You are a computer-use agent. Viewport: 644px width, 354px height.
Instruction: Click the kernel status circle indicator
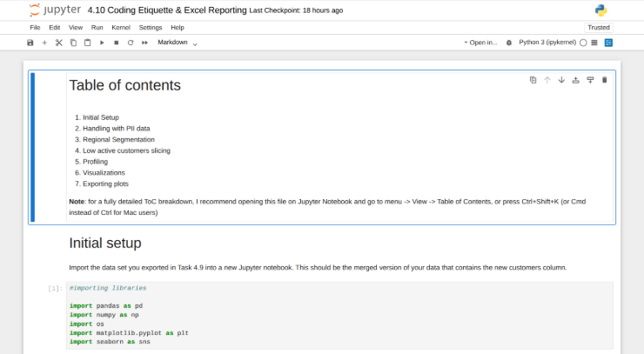583,43
